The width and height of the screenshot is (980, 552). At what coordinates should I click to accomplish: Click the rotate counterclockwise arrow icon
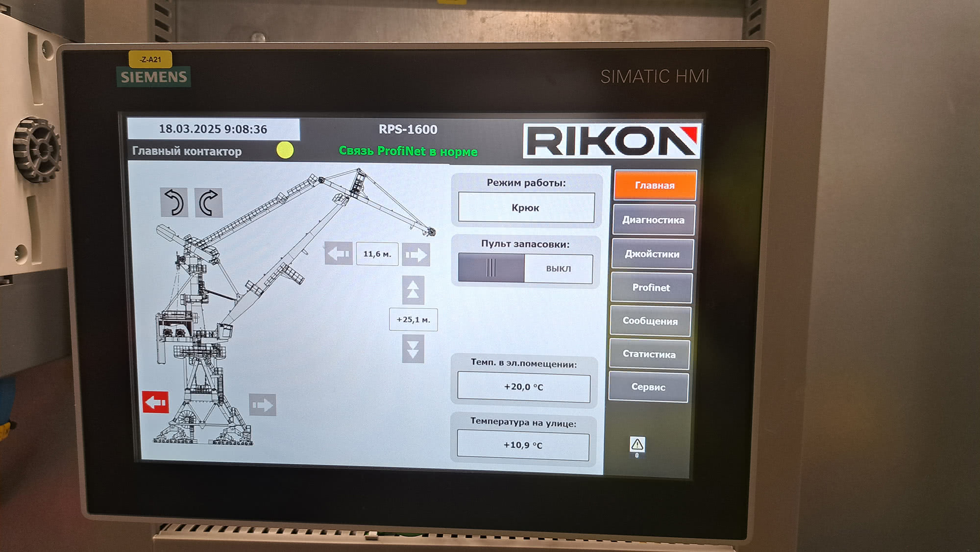tap(174, 202)
